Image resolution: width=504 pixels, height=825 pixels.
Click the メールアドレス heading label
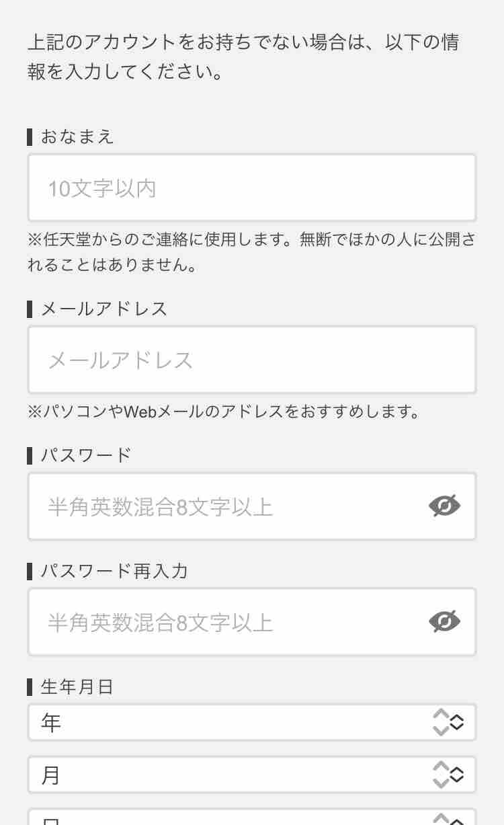pos(103,309)
